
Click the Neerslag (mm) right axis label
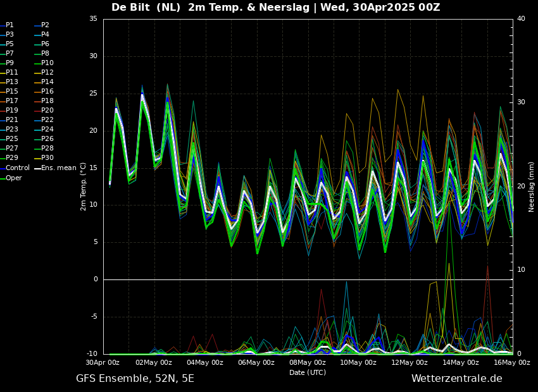pyautogui.click(x=532, y=187)
